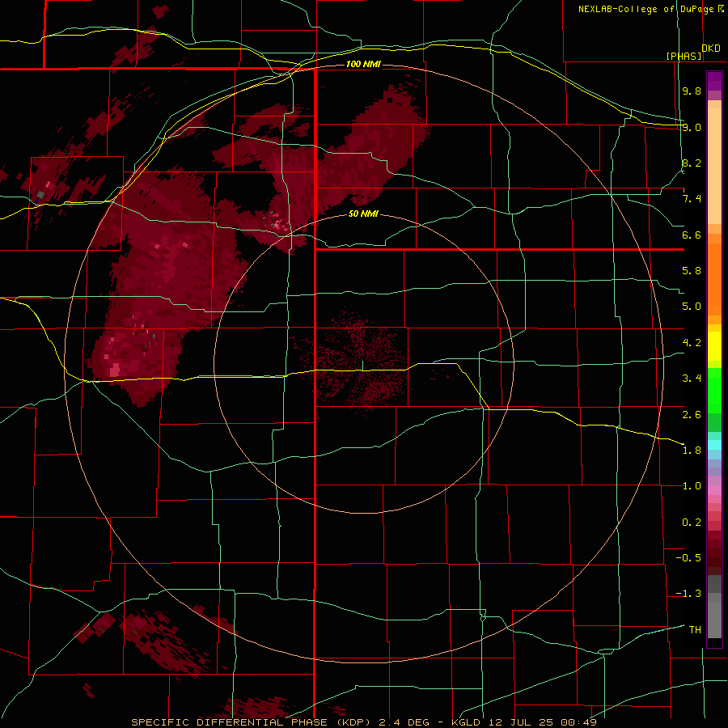Pick the cyan segment of the color bar
The width and height of the screenshot is (728, 728).
pyautogui.click(x=714, y=445)
